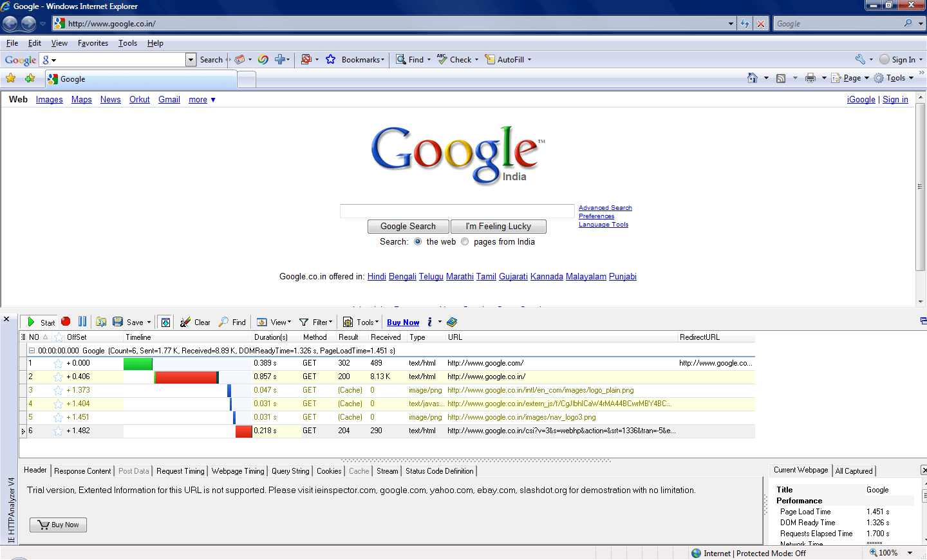927x560 pixels.
Task: Click the red timeline bar for request 2
Action: 186,377
